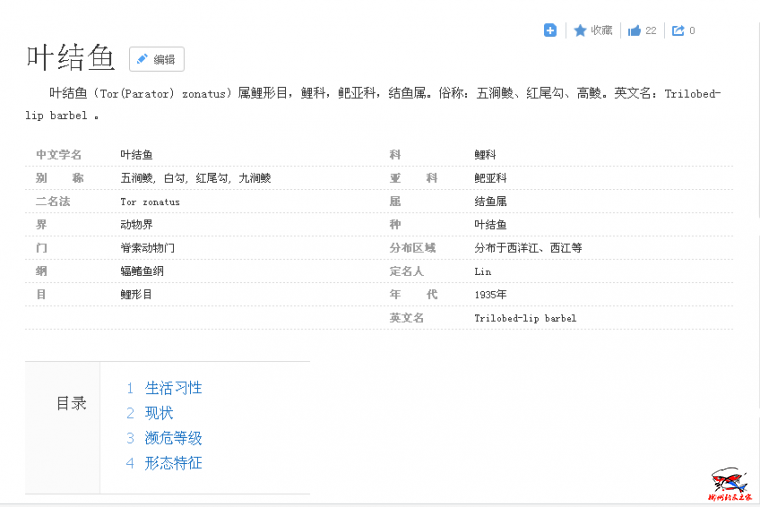Select the 鲤科 family value
The height and width of the screenshot is (507, 760).
point(485,155)
